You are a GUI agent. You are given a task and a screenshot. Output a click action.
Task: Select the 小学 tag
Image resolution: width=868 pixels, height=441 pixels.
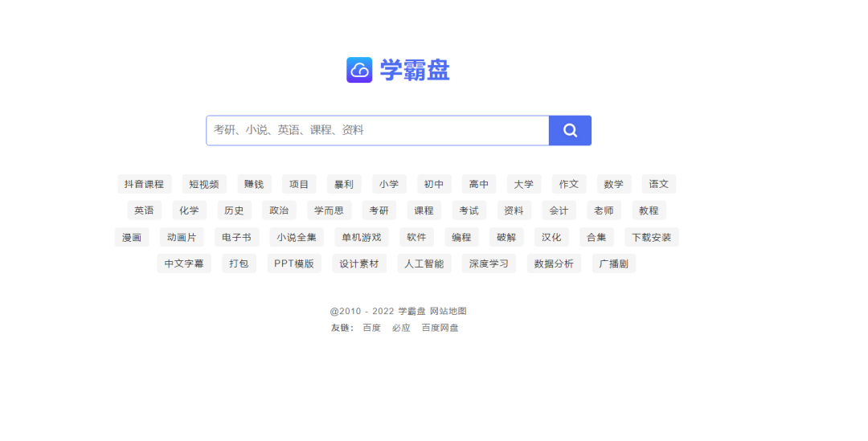pos(389,184)
